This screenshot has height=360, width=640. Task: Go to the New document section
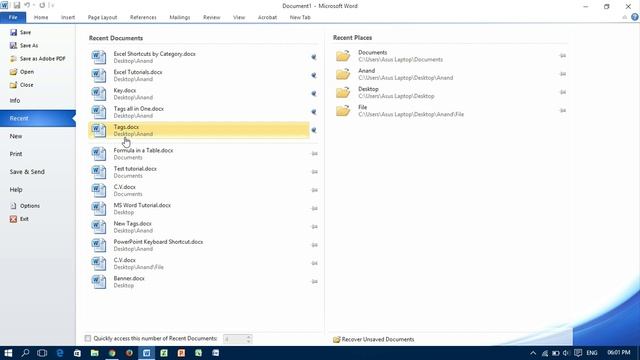point(16,136)
